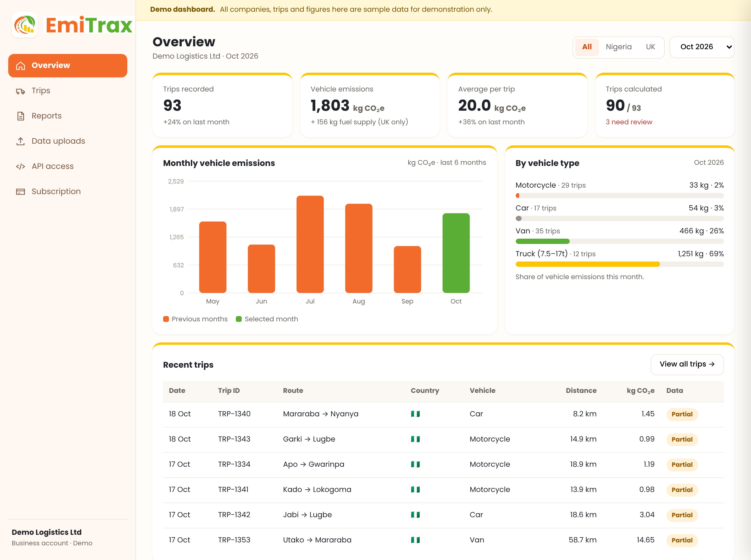
Task: Click the Distance column header
Action: 581,391
